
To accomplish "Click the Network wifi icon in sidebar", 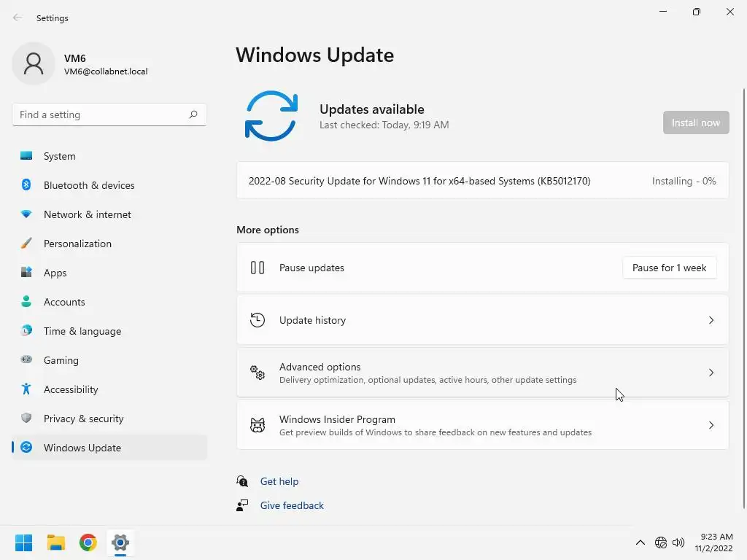I will [x=26, y=214].
